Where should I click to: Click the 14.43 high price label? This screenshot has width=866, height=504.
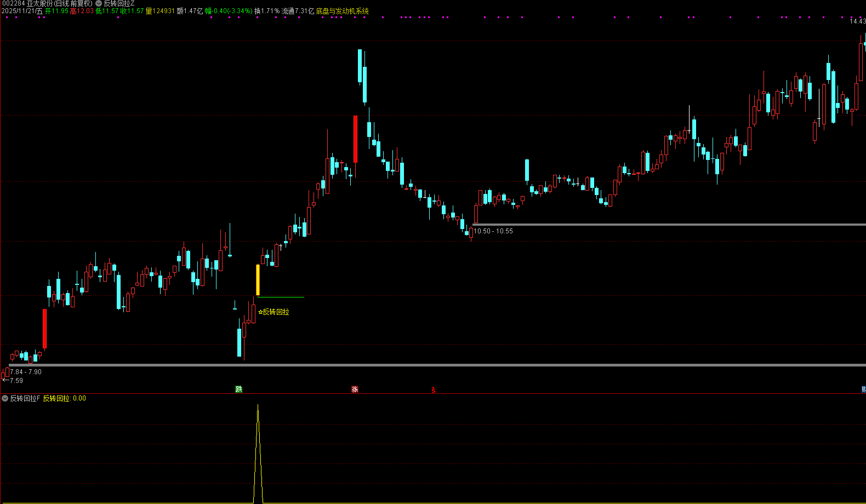click(x=858, y=21)
